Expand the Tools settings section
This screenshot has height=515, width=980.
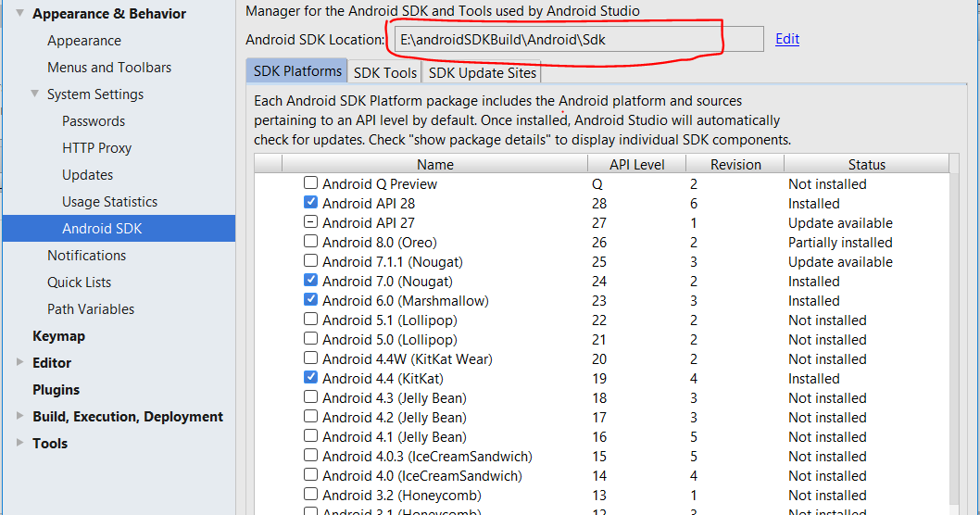click(20, 443)
